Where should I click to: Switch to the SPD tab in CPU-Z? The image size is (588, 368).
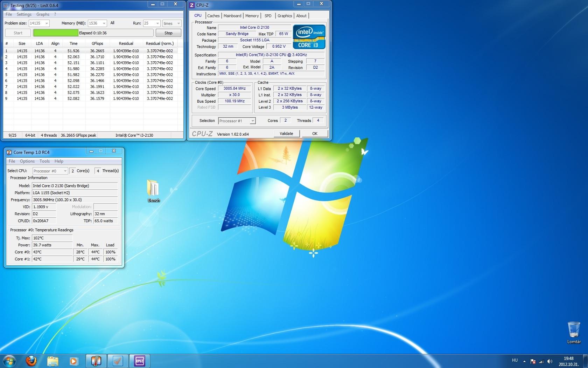(268, 16)
